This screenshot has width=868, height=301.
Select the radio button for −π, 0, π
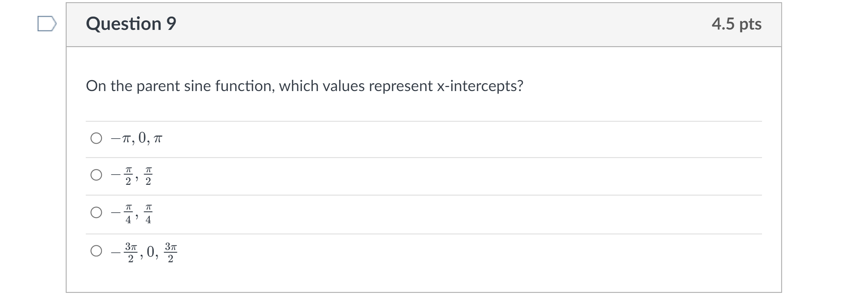(x=96, y=138)
